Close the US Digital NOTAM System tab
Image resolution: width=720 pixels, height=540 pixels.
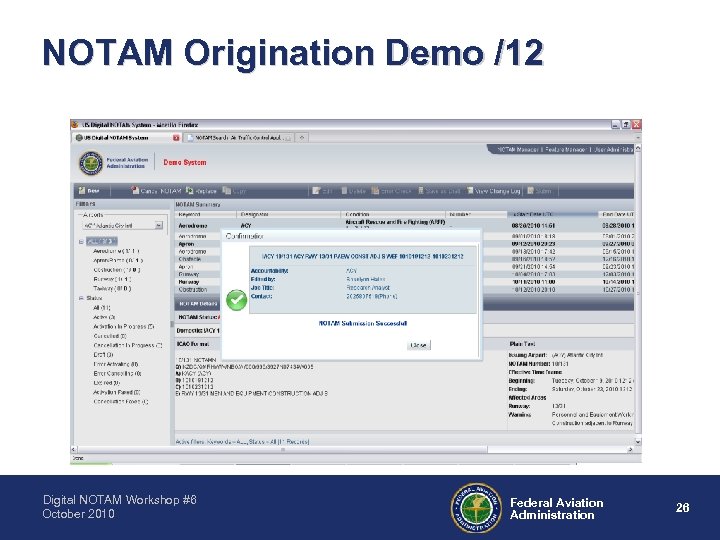tap(176, 138)
